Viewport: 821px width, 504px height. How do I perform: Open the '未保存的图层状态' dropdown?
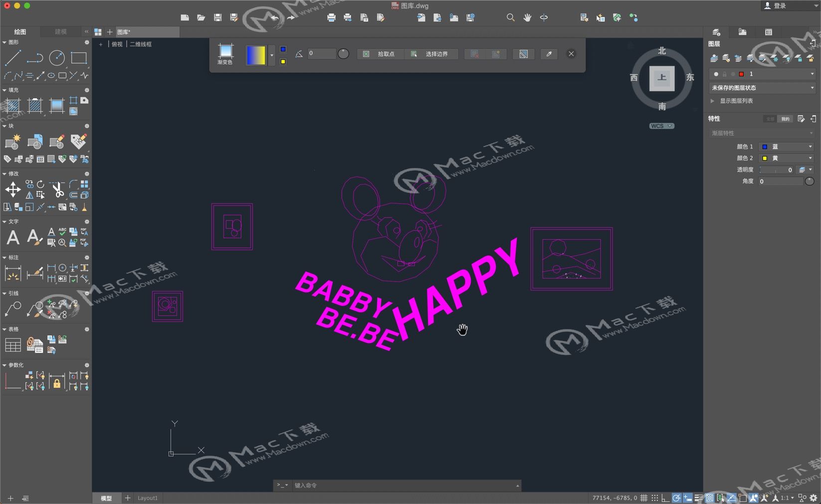click(x=762, y=88)
